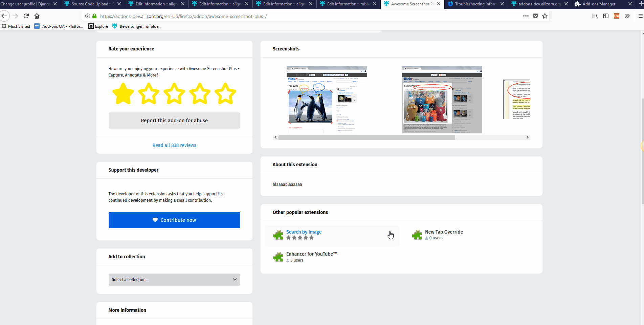This screenshot has height=325, width=644.
Task: Open the Family Photo screenshot thumbnail
Action: pos(442,100)
